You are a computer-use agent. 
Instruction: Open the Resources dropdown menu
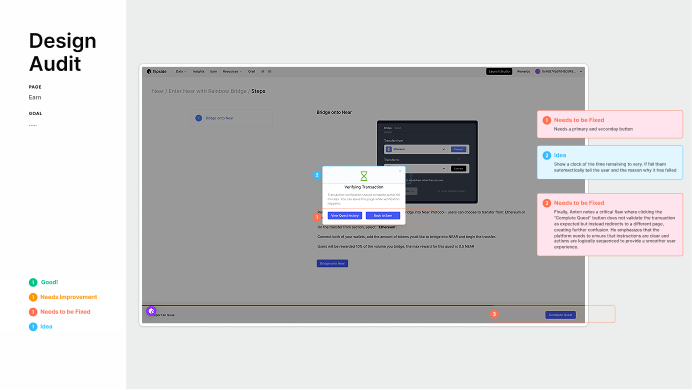(x=232, y=71)
